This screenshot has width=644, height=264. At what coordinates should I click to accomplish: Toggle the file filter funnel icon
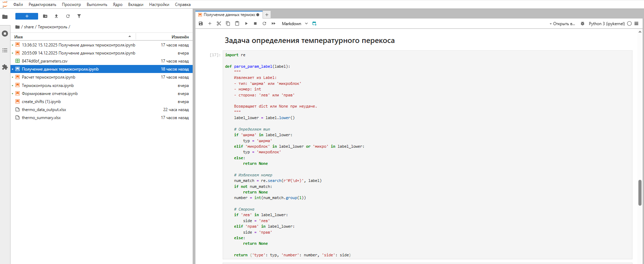click(x=79, y=16)
